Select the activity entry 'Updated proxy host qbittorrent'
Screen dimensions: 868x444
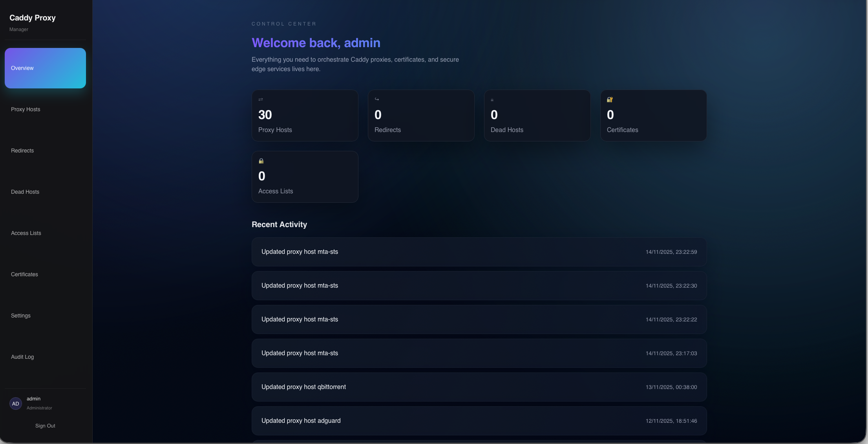(x=479, y=387)
